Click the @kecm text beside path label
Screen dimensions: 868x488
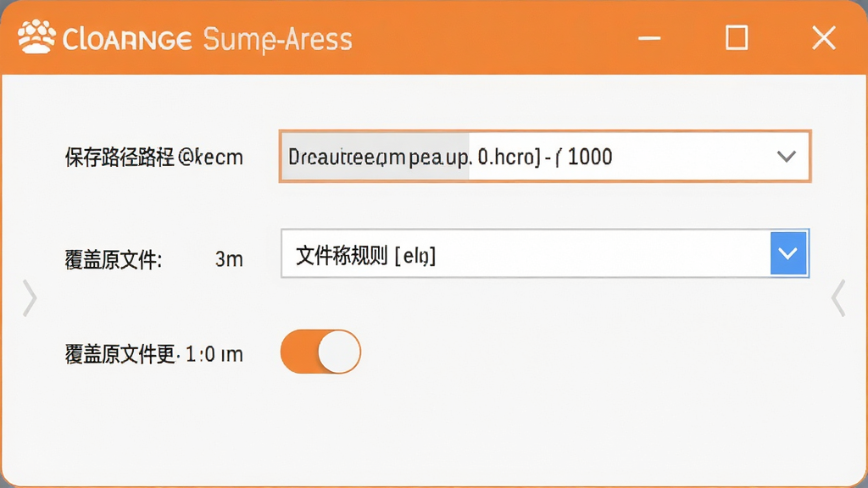click(211, 158)
